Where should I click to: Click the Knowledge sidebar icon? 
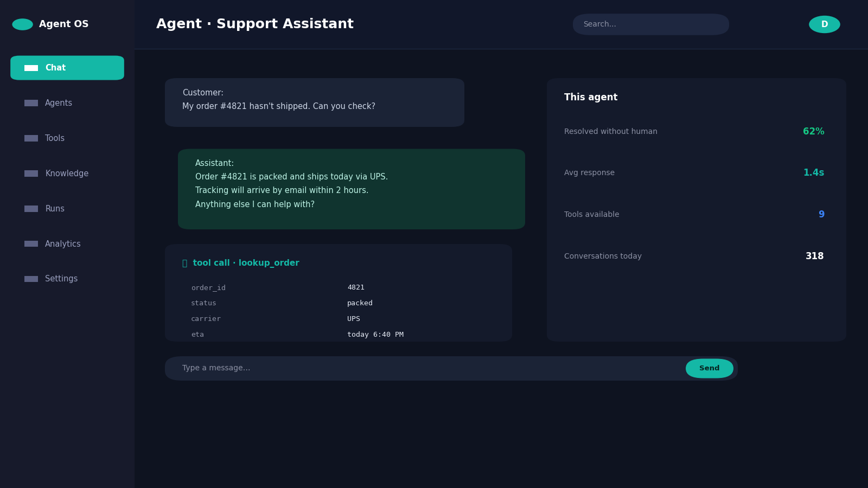pyautogui.click(x=31, y=174)
